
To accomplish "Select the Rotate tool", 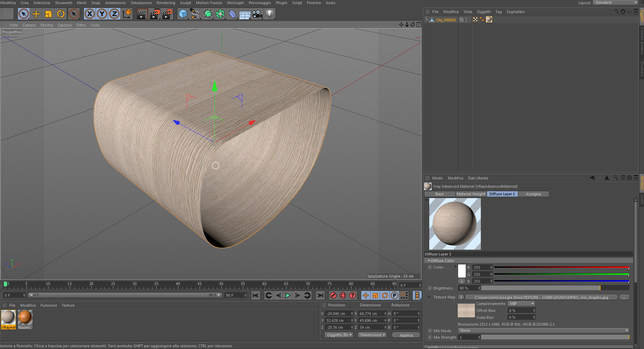I will (x=61, y=14).
